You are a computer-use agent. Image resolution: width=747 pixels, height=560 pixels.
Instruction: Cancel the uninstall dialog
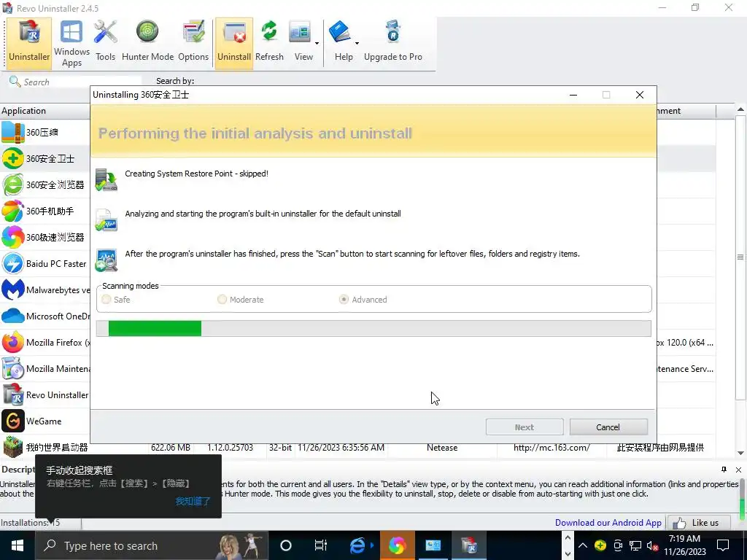(x=608, y=427)
